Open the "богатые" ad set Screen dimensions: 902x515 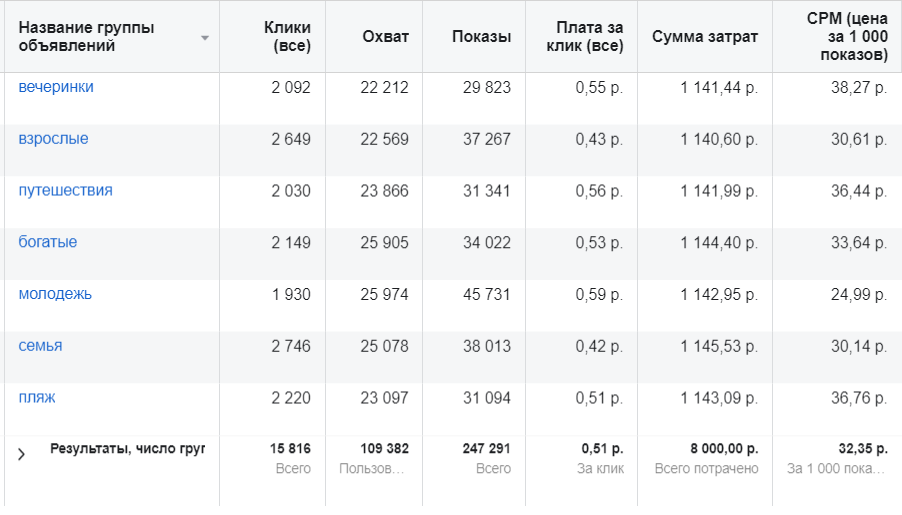(47, 242)
